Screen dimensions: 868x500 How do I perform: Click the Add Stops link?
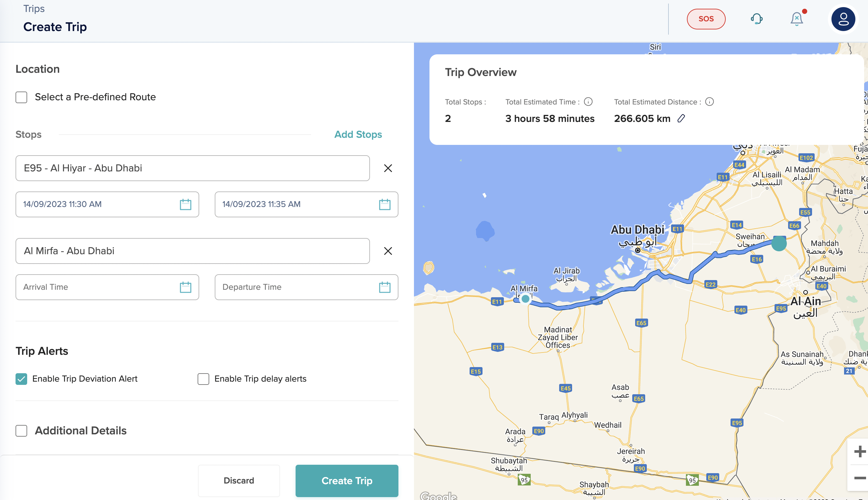[358, 134]
